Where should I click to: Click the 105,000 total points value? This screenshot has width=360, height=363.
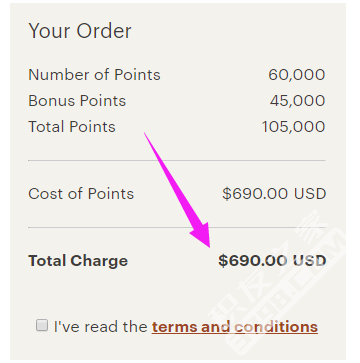pos(293,127)
